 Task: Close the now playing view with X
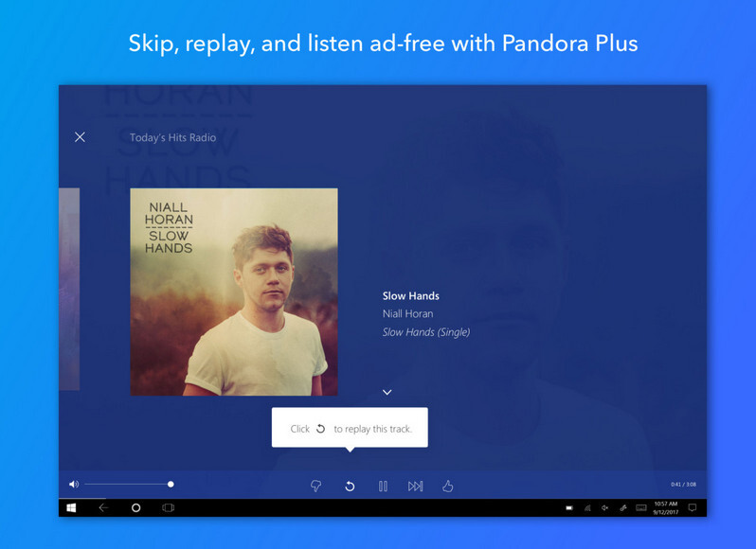(80, 137)
